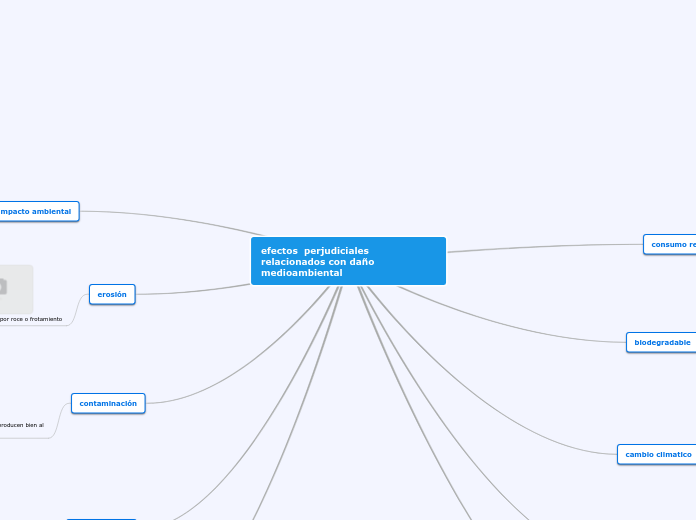Click the 'erosión' node
Image resolution: width=696 pixels, height=520 pixels.
coord(112,294)
